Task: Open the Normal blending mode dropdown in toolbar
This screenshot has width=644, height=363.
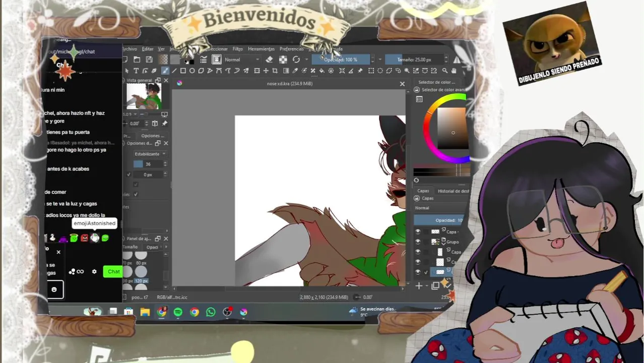Action: point(241,59)
